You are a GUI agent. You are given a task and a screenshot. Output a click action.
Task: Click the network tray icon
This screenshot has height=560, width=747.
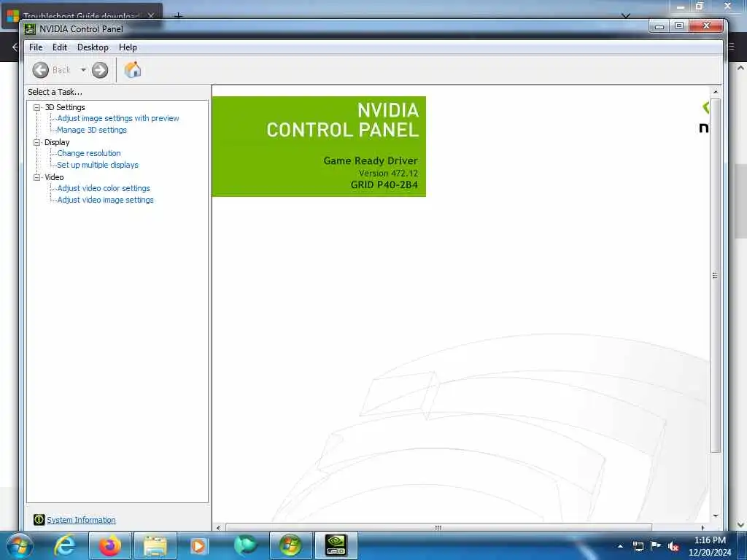click(x=638, y=546)
